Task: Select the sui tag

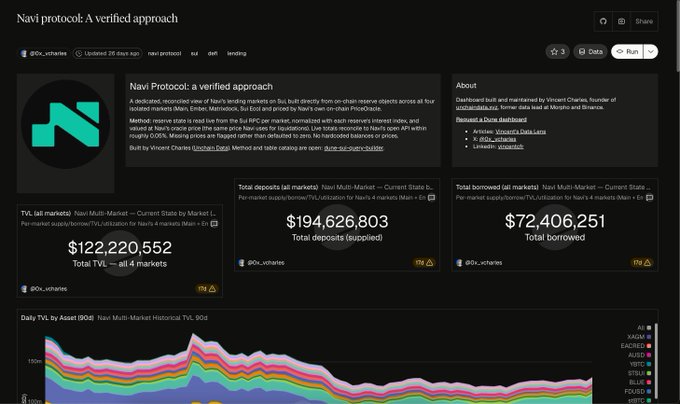Action: point(194,53)
